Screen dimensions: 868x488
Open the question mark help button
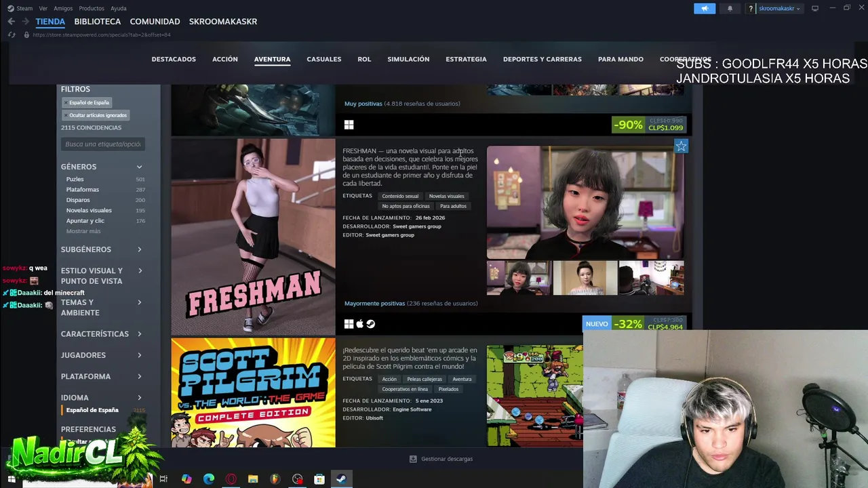point(751,8)
